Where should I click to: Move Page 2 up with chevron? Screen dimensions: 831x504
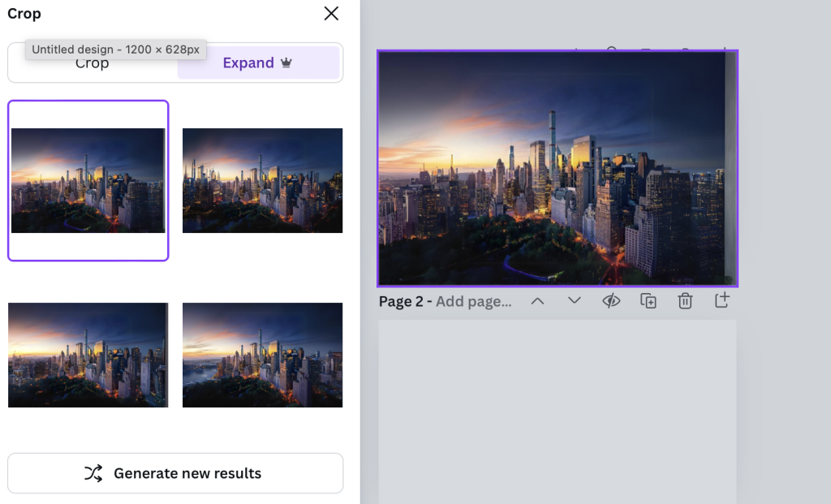pyautogui.click(x=537, y=301)
